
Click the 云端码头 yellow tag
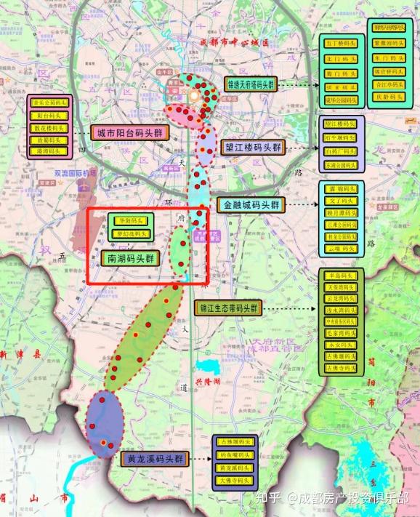[x=341, y=249]
